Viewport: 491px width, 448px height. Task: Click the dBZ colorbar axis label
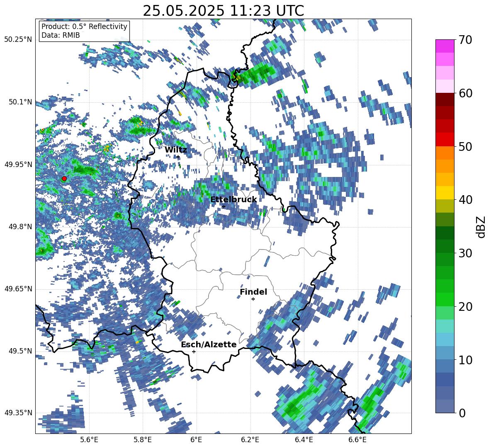pos(481,227)
